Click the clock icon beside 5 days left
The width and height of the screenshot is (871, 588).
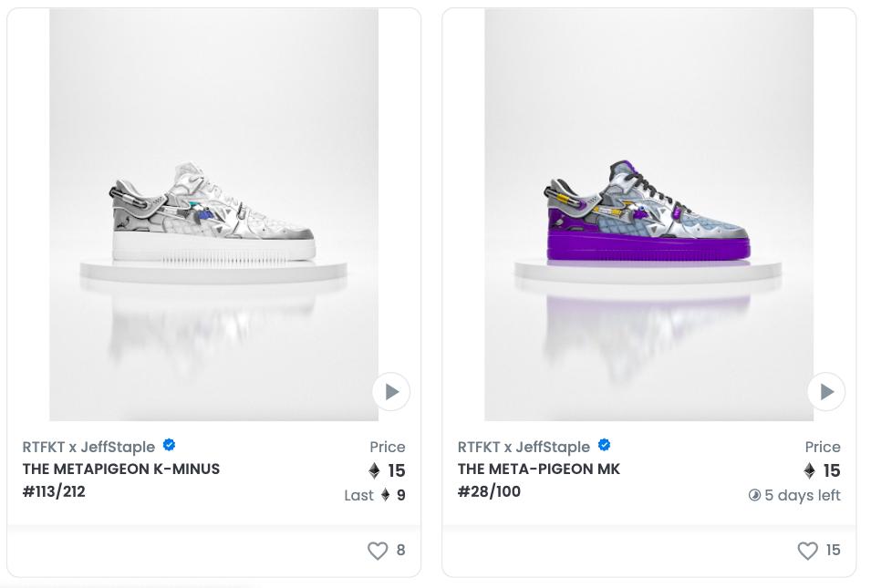pyautogui.click(x=754, y=495)
